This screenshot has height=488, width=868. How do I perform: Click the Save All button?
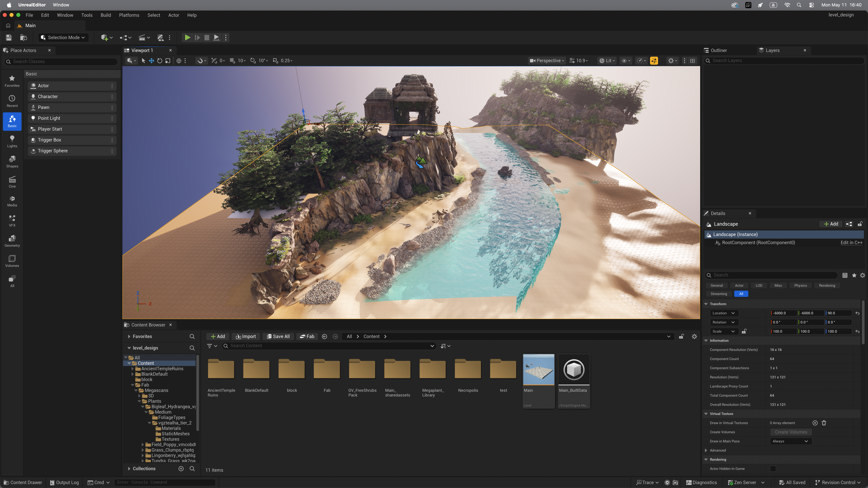[278, 337]
